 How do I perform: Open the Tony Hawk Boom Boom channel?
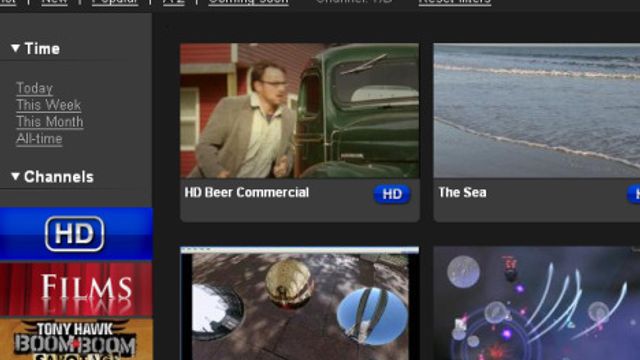pos(76,339)
